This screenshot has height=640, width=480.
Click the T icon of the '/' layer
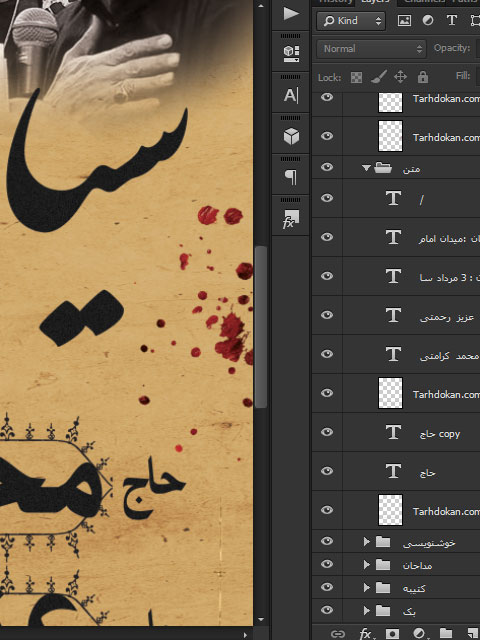[393, 198]
